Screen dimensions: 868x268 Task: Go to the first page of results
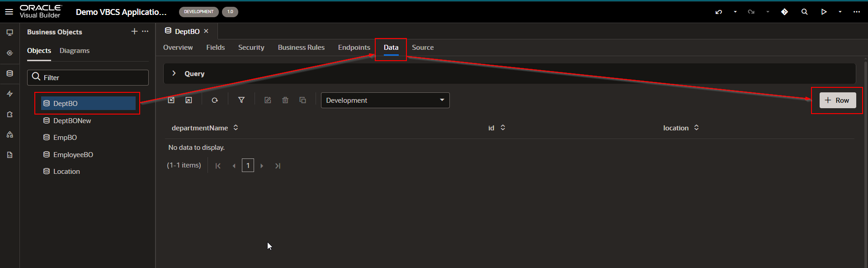[218, 166]
